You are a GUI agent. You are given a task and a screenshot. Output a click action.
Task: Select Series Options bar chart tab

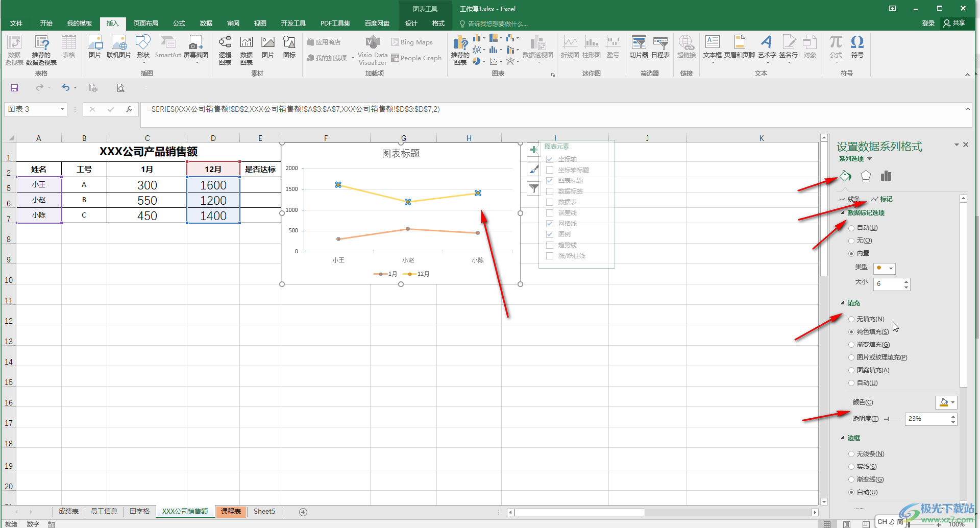pyautogui.click(x=886, y=176)
